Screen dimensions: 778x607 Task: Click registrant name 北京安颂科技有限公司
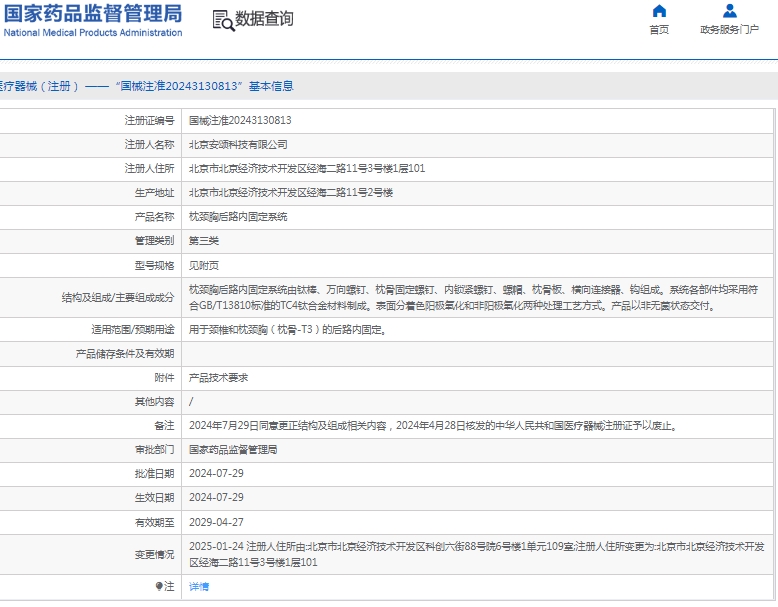pyautogui.click(x=238, y=144)
